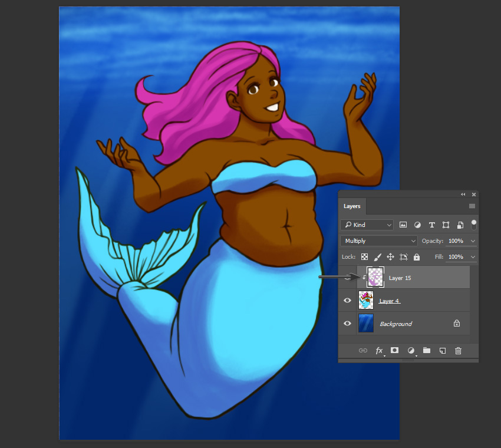
Task: Click the Layer 15 name
Action: [x=400, y=278]
